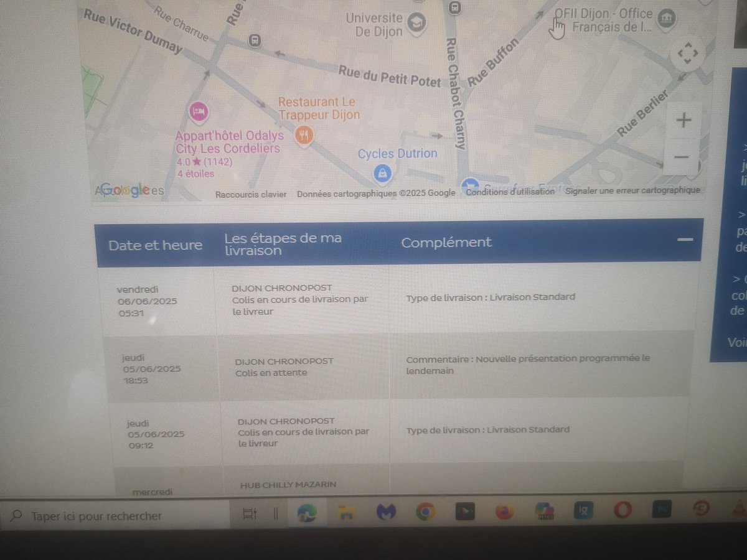Select the Appart'hôtel Odalys hotel bed pin
The height and width of the screenshot is (560, 747).
[198, 112]
